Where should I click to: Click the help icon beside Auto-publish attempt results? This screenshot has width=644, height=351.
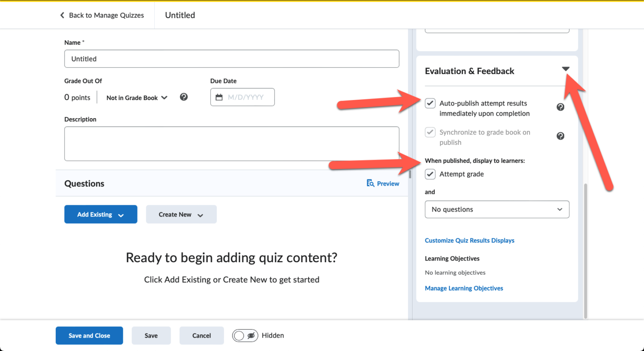(x=561, y=107)
